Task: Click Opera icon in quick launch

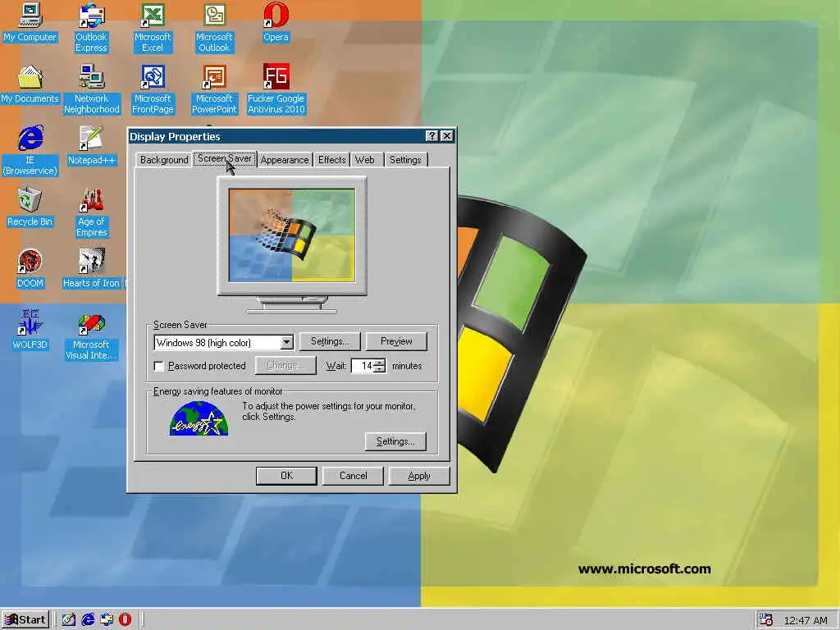Action: pos(125,619)
